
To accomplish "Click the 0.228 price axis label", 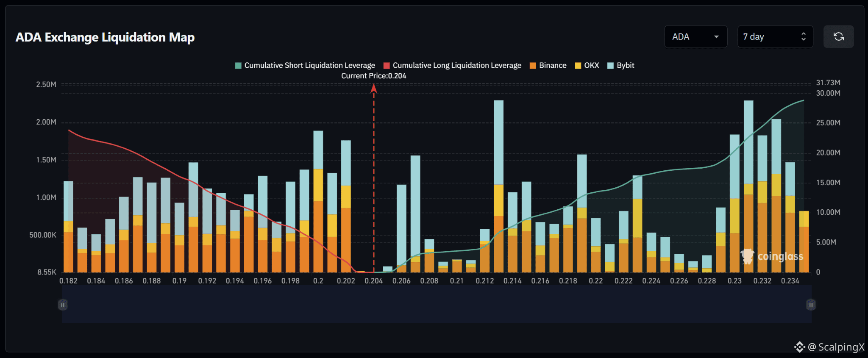I will (707, 281).
